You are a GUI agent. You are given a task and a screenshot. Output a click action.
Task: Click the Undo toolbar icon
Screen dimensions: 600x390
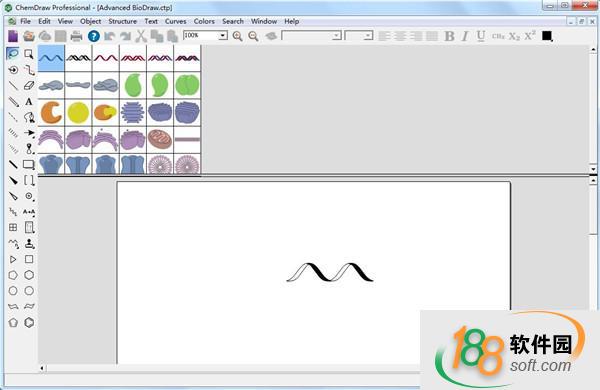coord(110,36)
